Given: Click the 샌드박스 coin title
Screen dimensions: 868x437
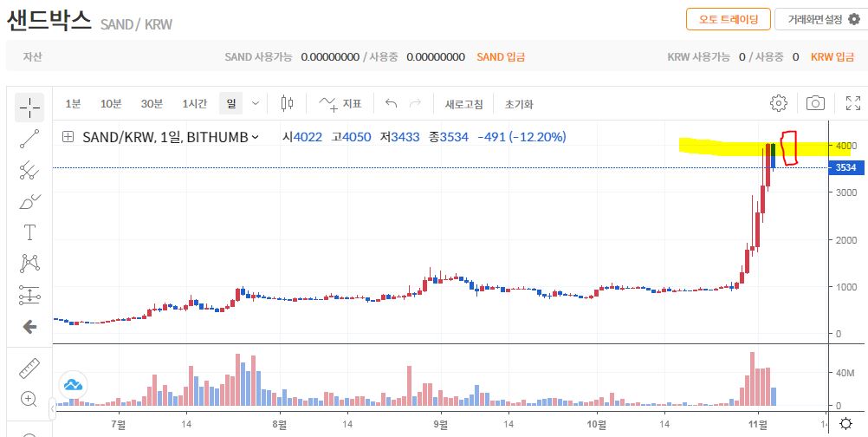Looking at the screenshot, I should click(49, 21).
